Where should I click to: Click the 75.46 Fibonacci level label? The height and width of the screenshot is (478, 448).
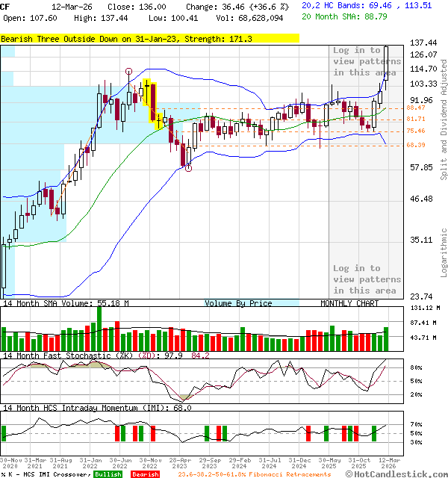416,131
